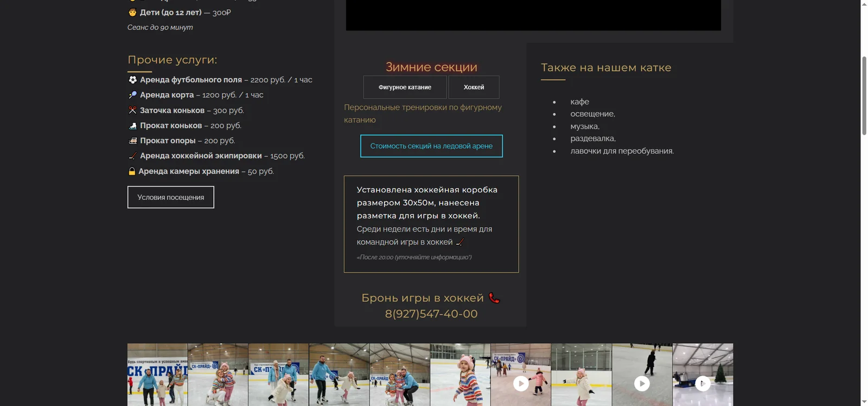Click the skate icon beside Прокат коньков
868x406 pixels.
132,125
